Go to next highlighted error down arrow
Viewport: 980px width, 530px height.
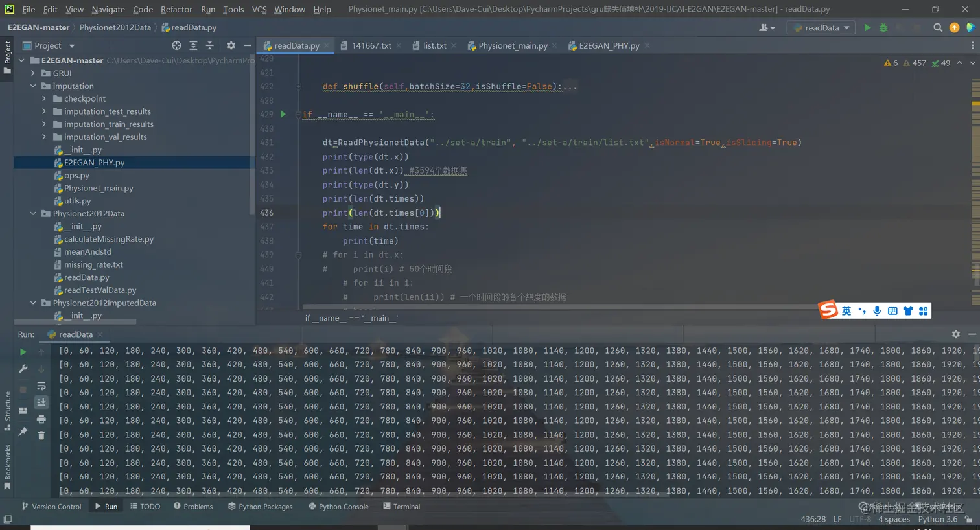(x=972, y=63)
